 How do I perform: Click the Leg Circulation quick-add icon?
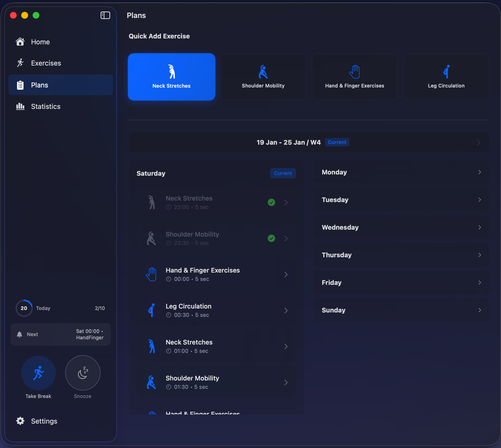tap(446, 72)
